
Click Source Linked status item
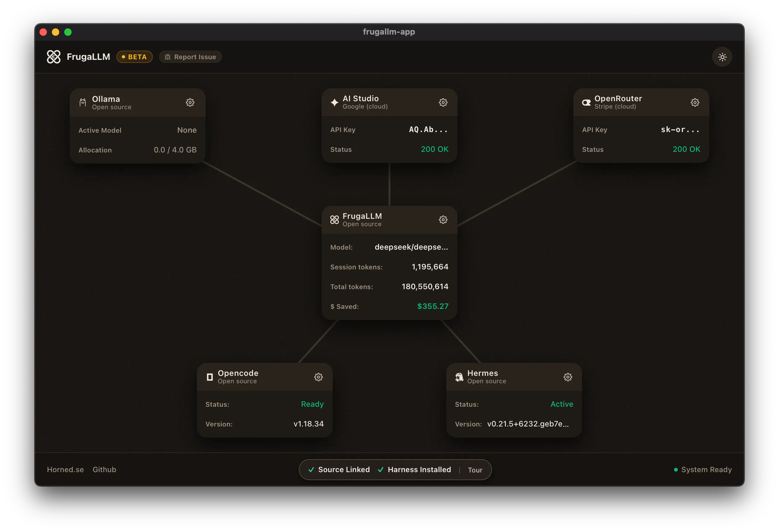[x=339, y=470]
